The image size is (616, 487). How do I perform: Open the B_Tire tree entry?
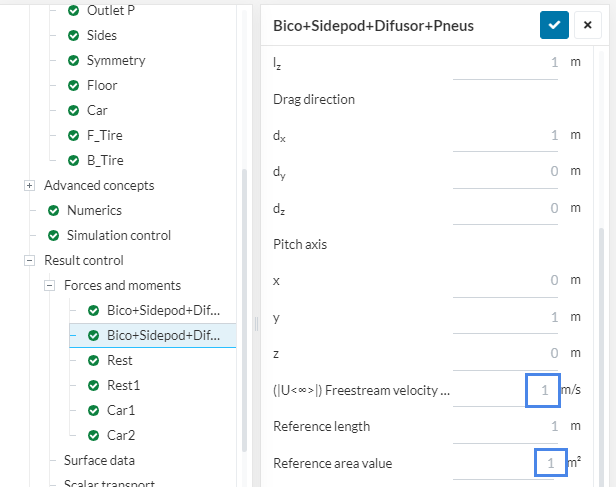(105, 160)
